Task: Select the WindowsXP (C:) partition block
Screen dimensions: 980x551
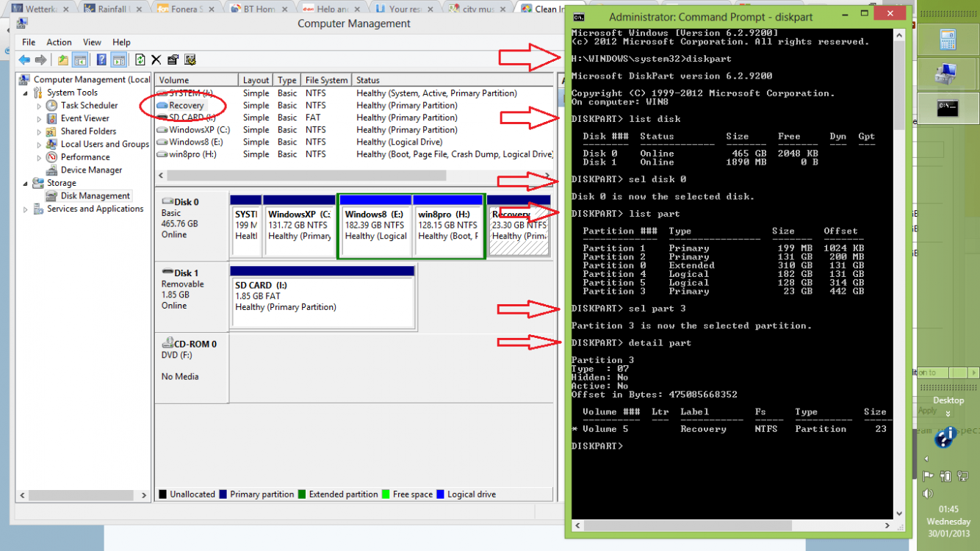Action: 299,226
